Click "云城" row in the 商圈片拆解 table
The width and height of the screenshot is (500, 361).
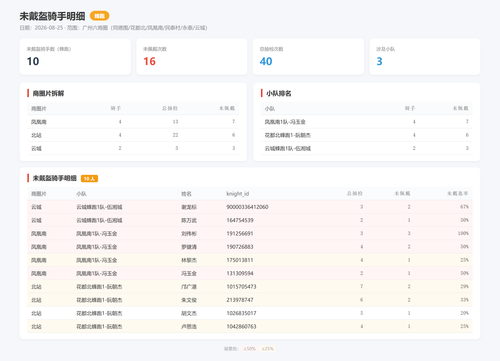pos(133,148)
